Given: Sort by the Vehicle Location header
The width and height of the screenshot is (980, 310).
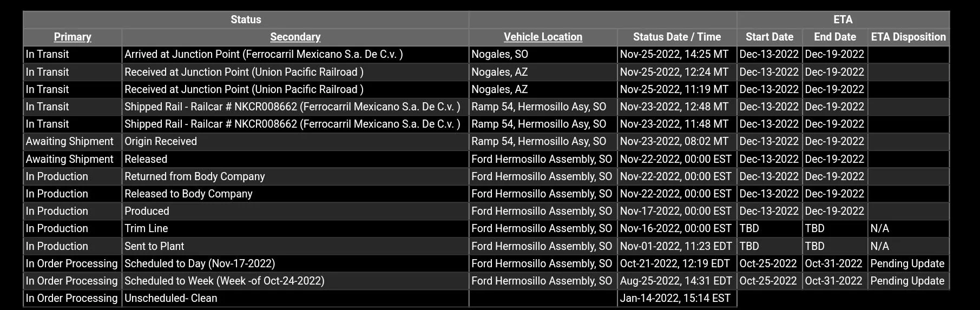Looking at the screenshot, I should coord(543,37).
